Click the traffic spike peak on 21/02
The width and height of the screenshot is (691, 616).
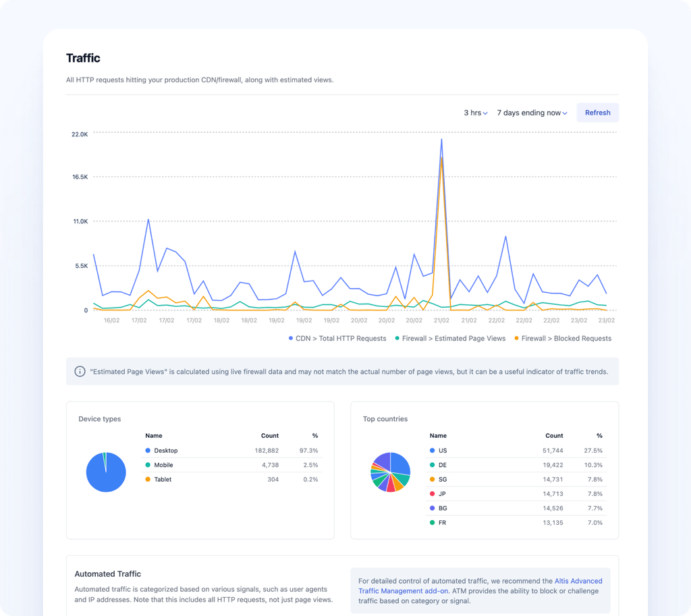coord(441,140)
